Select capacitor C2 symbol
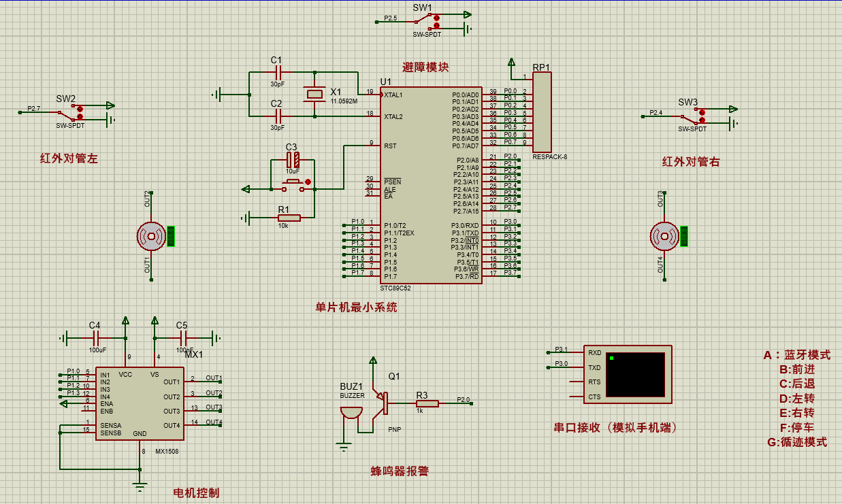 click(x=278, y=116)
